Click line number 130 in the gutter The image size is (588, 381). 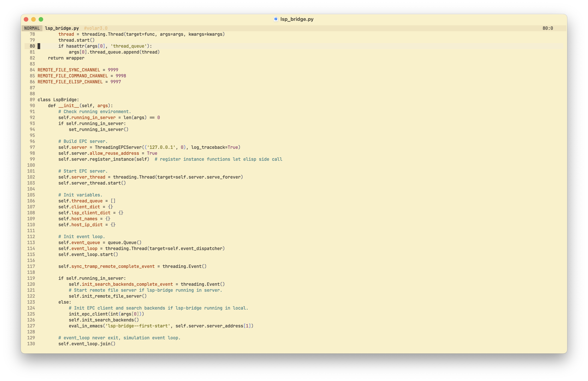(31, 344)
